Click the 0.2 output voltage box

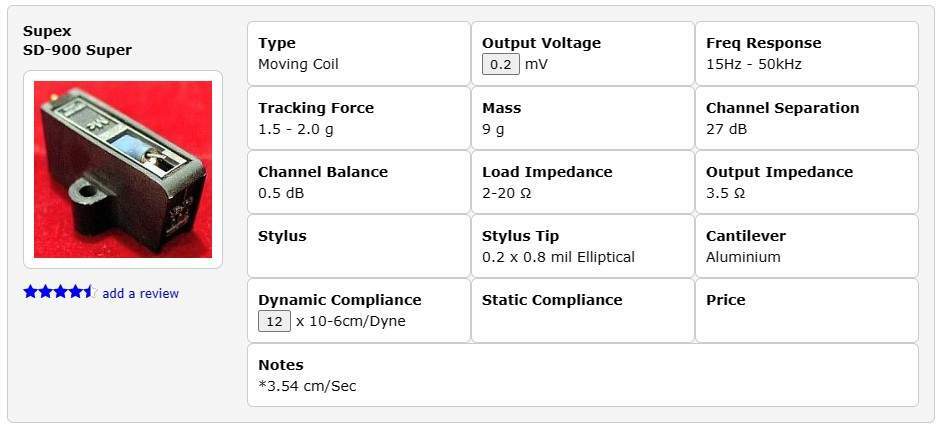501,64
